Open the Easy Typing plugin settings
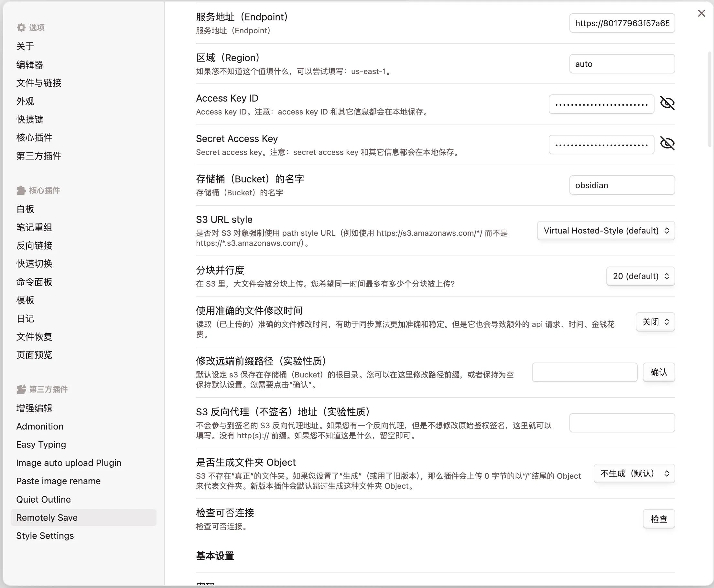The width and height of the screenshot is (714, 588). [x=84, y=444]
